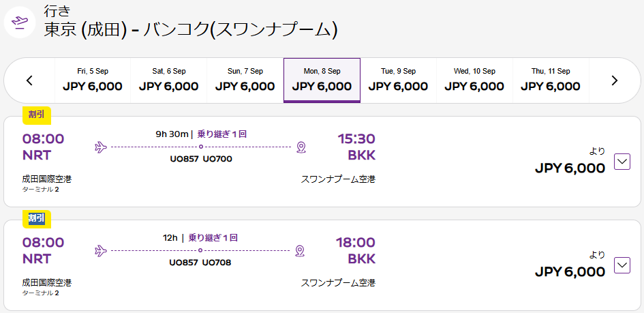Expand fare details for UO857 UO708 flight
Screen dimensions: 644x313
click(x=622, y=265)
